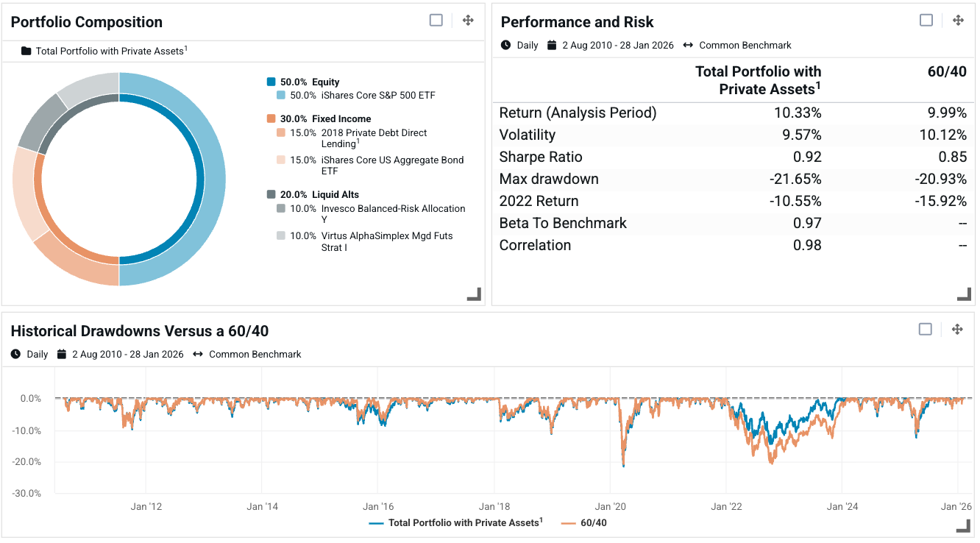
Task: Toggle the 60/40 series in drawdown legend
Action: tap(589, 522)
